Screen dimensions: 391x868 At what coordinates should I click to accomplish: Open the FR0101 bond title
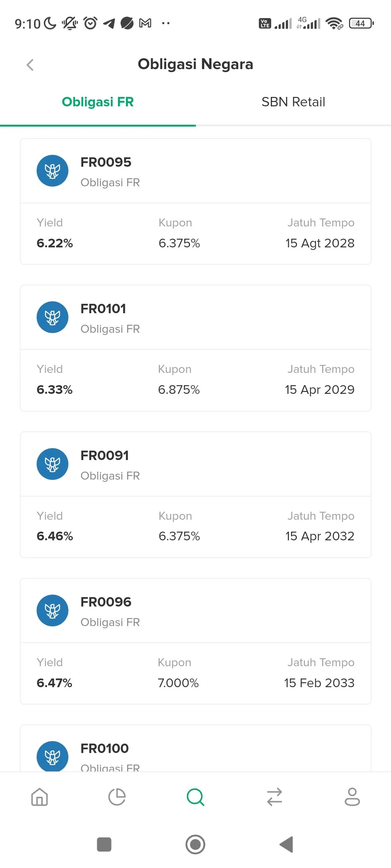(x=103, y=309)
